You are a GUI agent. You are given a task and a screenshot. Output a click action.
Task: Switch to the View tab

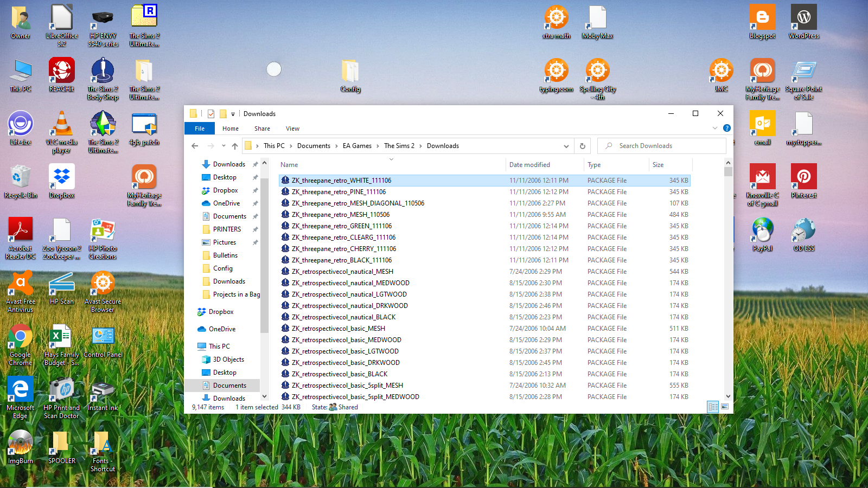[292, 129]
